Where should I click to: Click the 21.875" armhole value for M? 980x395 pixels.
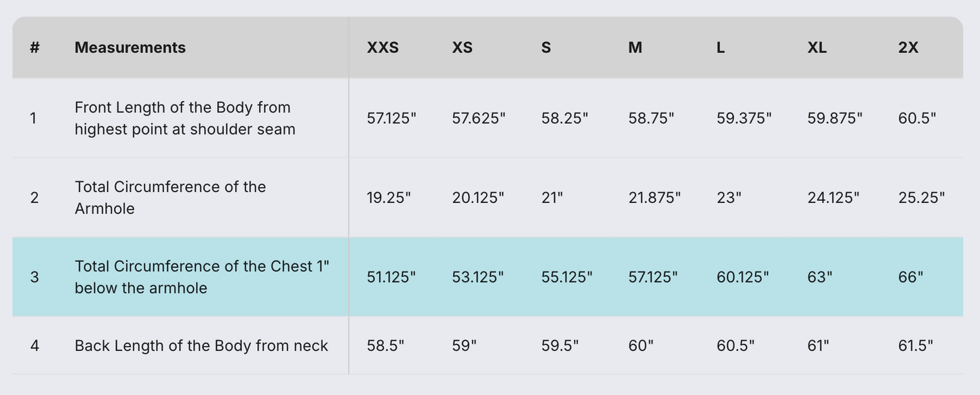[654, 197]
